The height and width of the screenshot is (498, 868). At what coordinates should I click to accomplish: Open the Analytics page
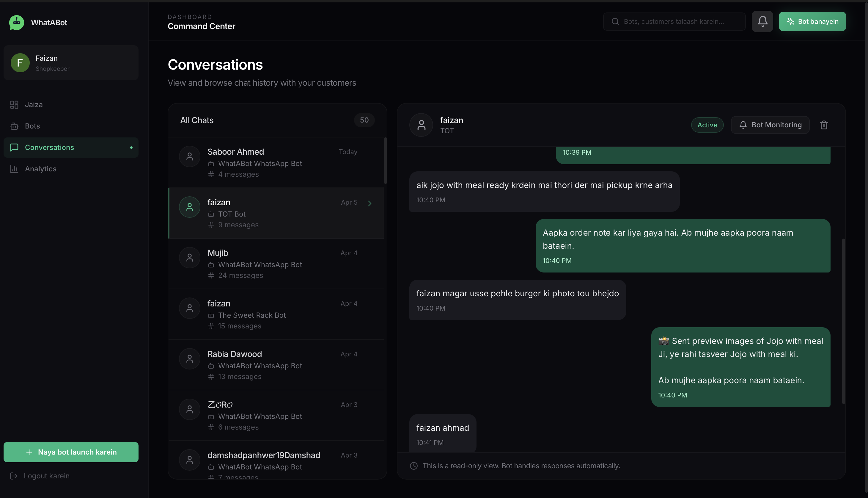(40, 169)
